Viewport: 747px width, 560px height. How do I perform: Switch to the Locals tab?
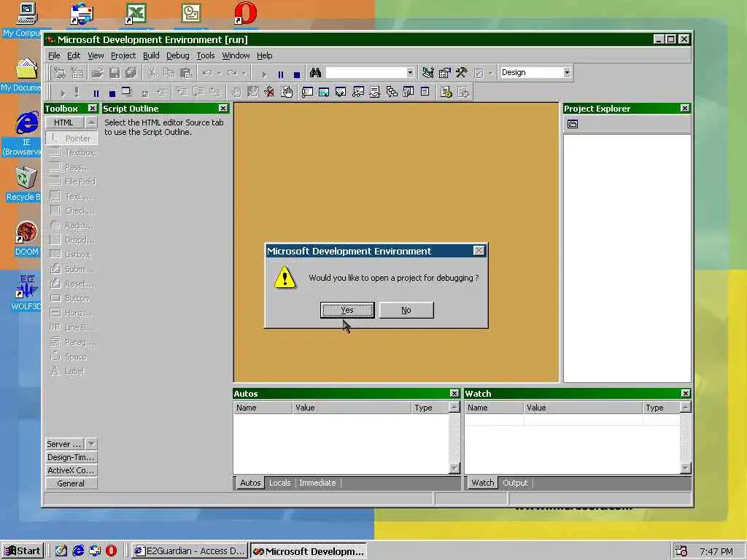tap(279, 483)
